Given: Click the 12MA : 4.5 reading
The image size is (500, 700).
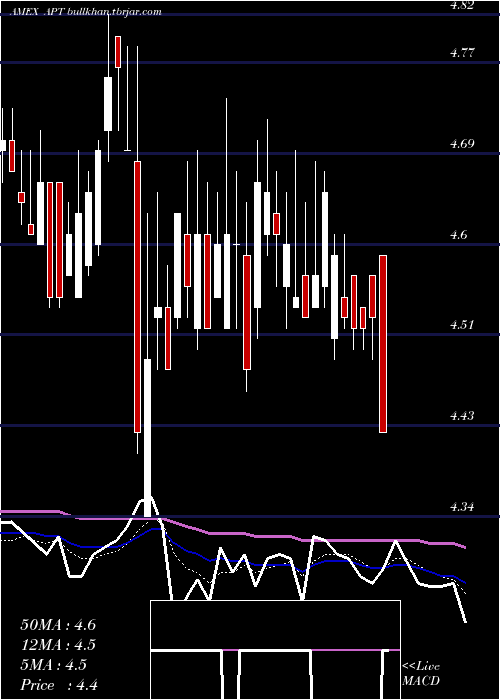Looking at the screenshot, I should tap(58, 645).
